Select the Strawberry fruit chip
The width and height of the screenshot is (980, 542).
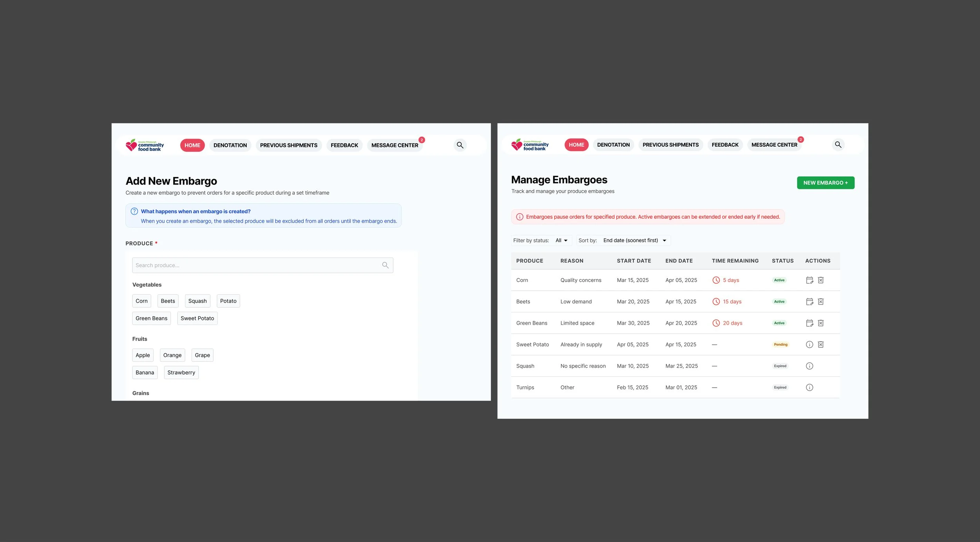181,372
